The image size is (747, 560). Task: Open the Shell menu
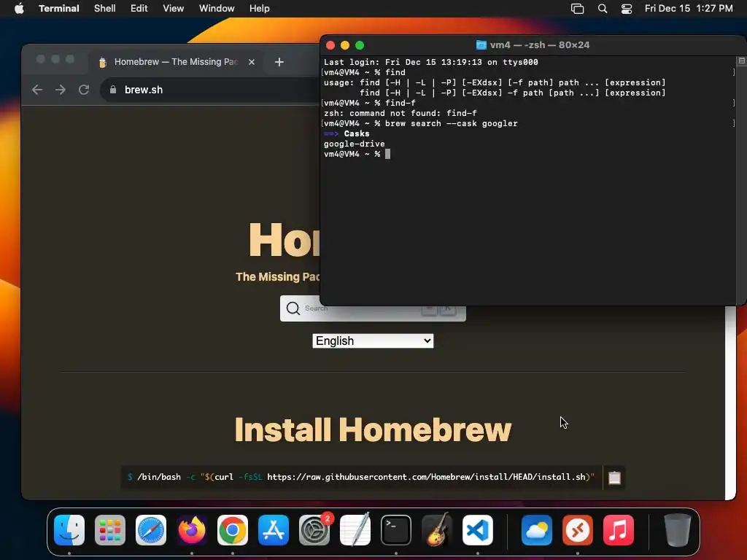click(x=105, y=8)
